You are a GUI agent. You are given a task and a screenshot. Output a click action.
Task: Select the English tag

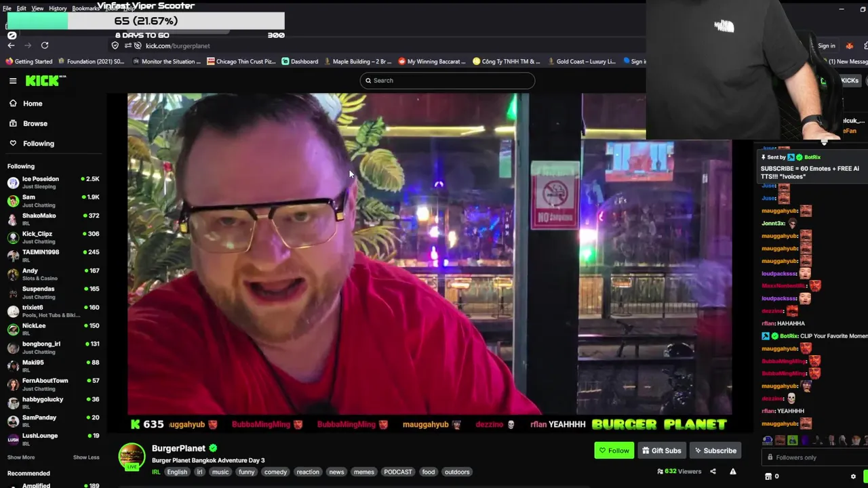(x=177, y=472)
